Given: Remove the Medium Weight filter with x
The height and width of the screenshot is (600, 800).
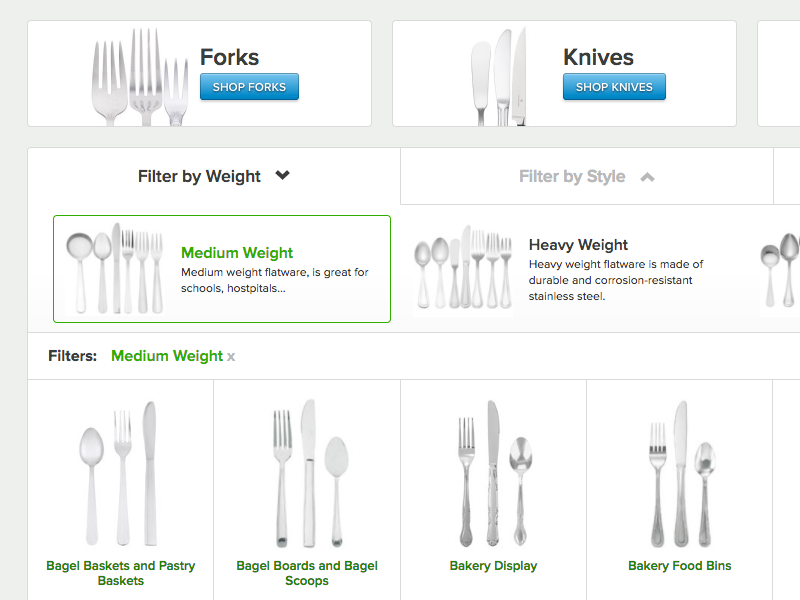Looking at the screenshot, I should coord(231,357).
